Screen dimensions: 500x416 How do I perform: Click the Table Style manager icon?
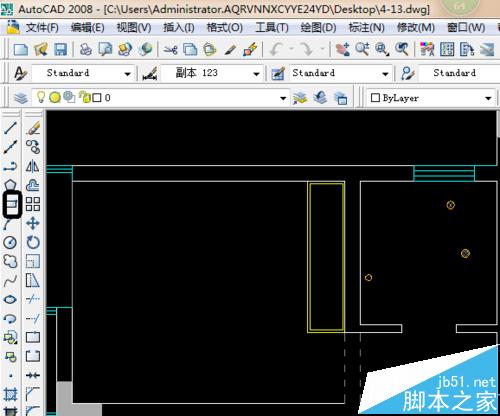[x=278, y=73]
